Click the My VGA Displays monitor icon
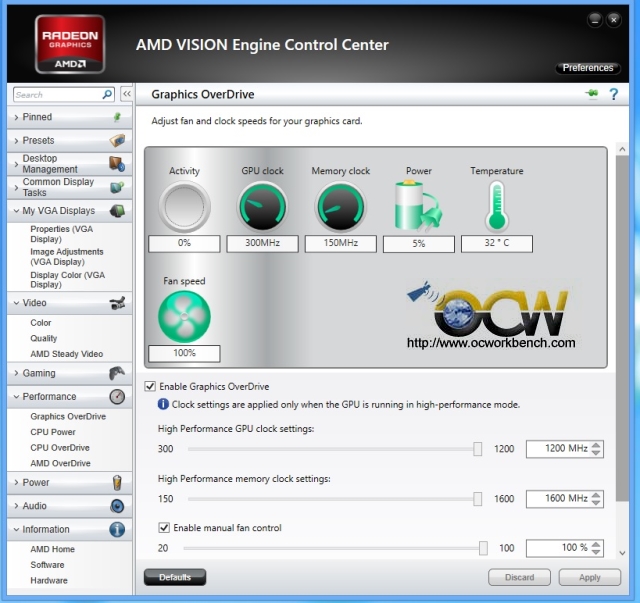This screenshot has height=603, width=640. click(117, 211)
